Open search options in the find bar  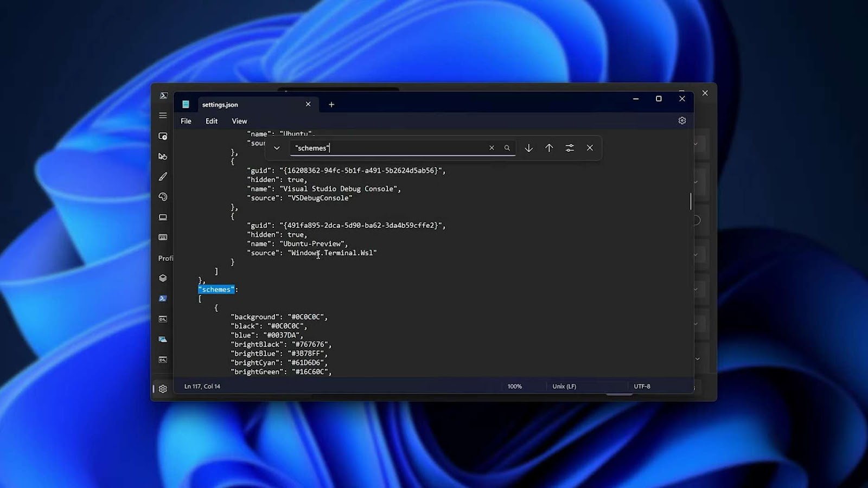pyautogui.click(x=569, y=147)
